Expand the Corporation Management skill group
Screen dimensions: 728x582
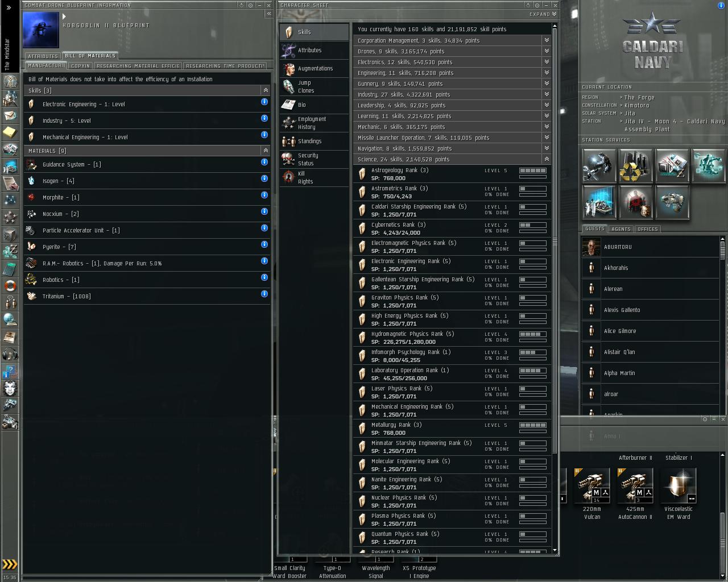[x=546, y=40]
